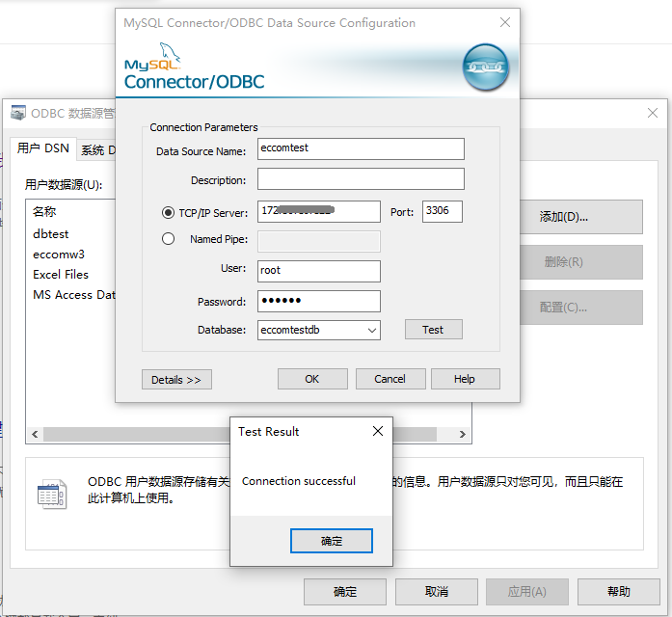Click the disabled Named Pipe text field
Screen dimensions: 672x617
click(319, 242)
